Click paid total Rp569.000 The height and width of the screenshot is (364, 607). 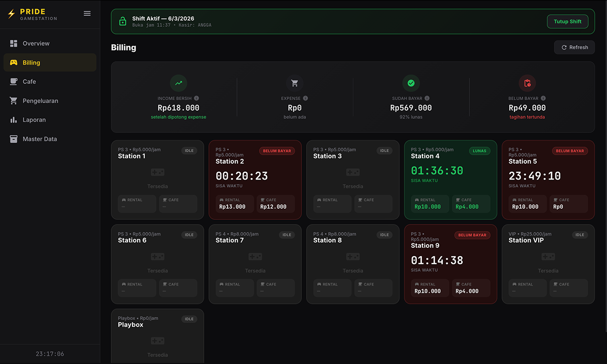(x=411, y=108)
